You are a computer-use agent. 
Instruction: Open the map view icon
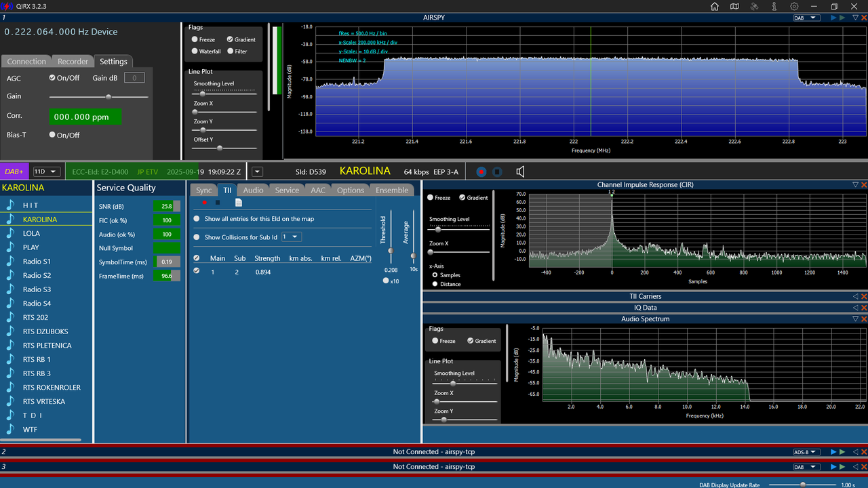[x=734, y=6]
